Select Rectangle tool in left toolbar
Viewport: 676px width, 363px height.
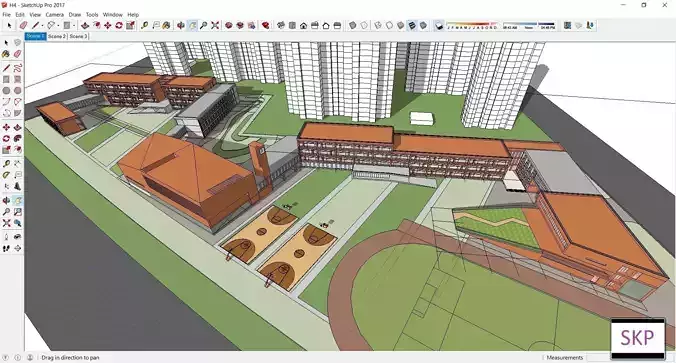click(x=6, y=79)
